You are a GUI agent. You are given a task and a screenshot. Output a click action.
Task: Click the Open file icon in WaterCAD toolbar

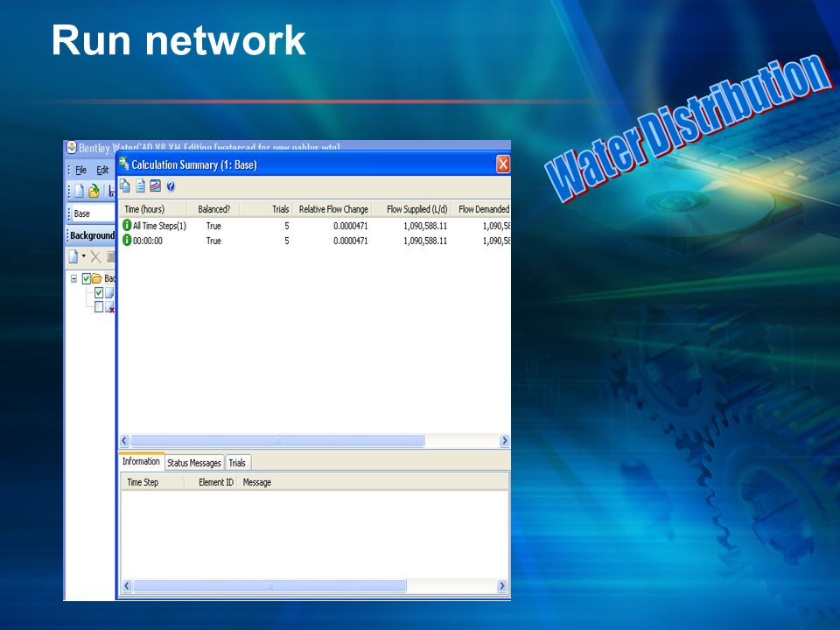94,191
